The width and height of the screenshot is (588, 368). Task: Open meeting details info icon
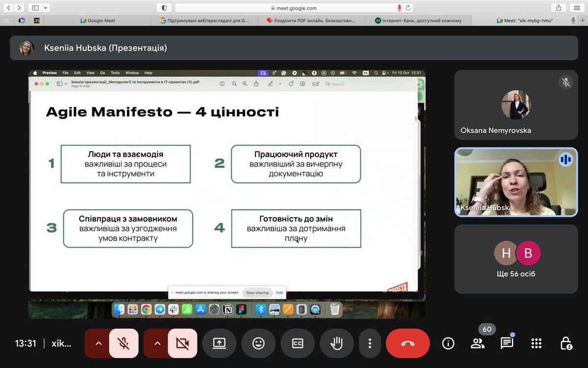[x=448, y=343]
